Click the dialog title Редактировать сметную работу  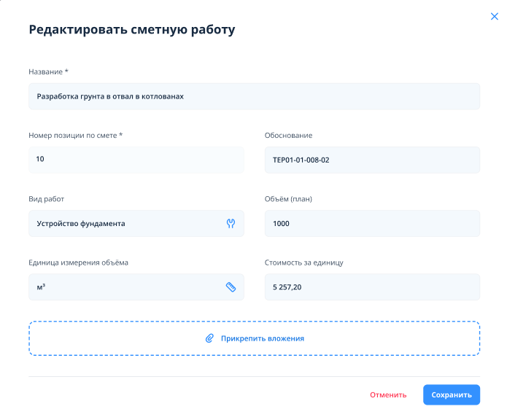point(132,29)
